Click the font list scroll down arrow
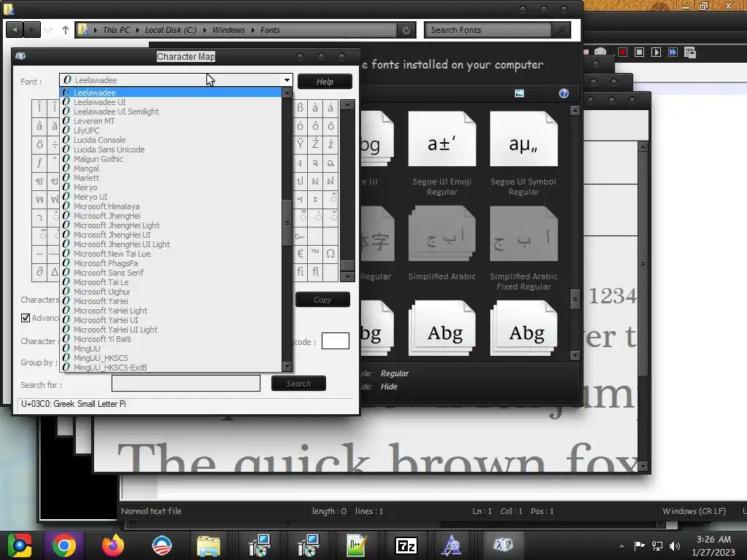 pyautogui.click(x=287, y=367)
